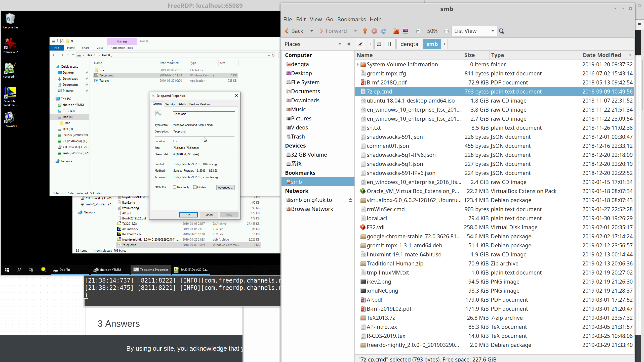Enable the Hidden attribute checkbox
Screen dimensions: 644x362
195,187
